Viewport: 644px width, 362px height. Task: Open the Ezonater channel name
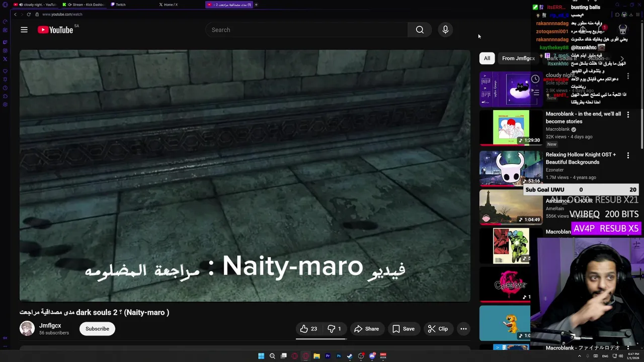point(555,170)
